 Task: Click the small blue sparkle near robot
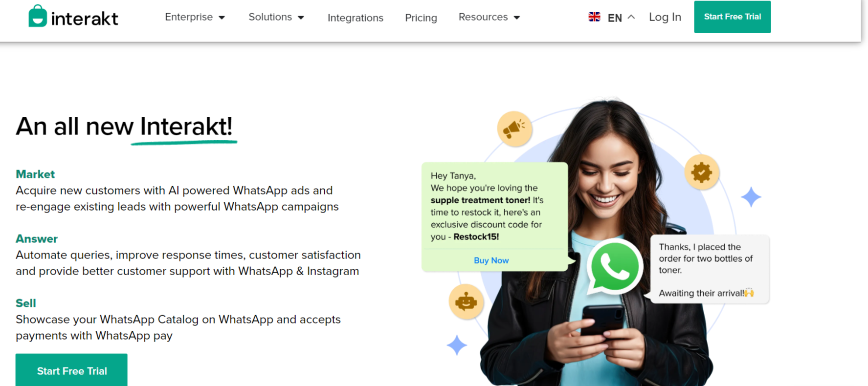pyautogui.click(x=457, y=345)
